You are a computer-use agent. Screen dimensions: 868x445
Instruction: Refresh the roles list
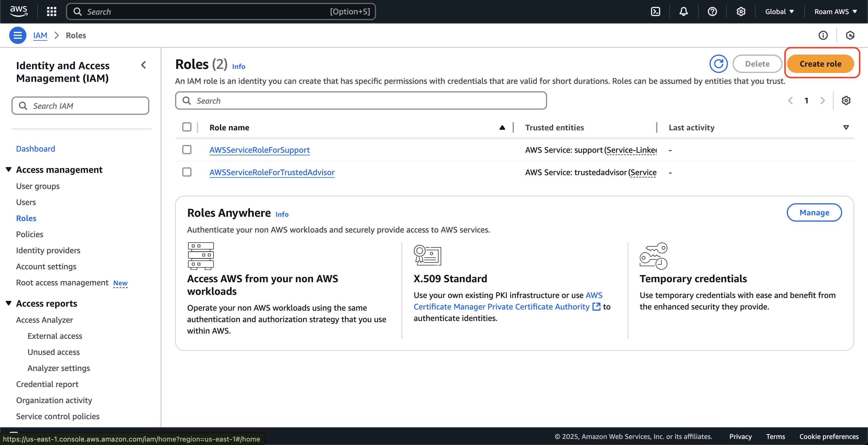tap(718, 64)
